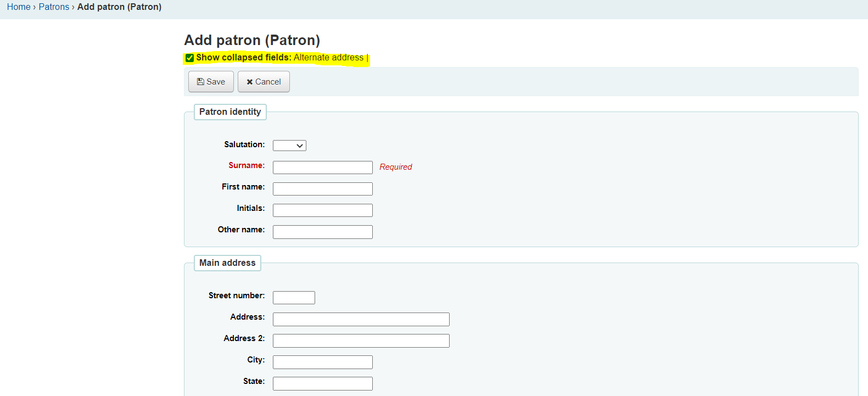This screenshot has width=868, height=396.
Task: Click the Patron identity section legend
Action: point(230,112)
